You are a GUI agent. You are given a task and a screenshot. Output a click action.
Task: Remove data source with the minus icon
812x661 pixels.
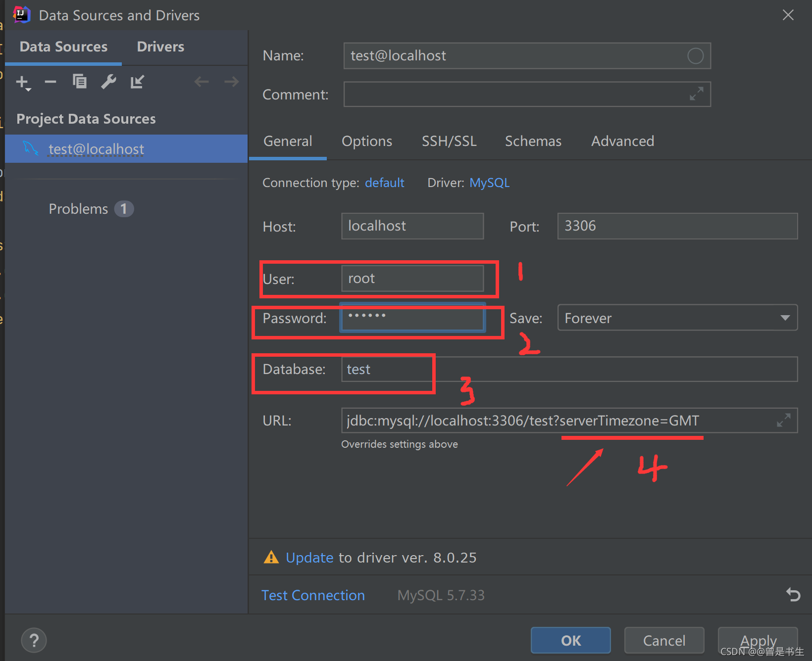point(51,82)
